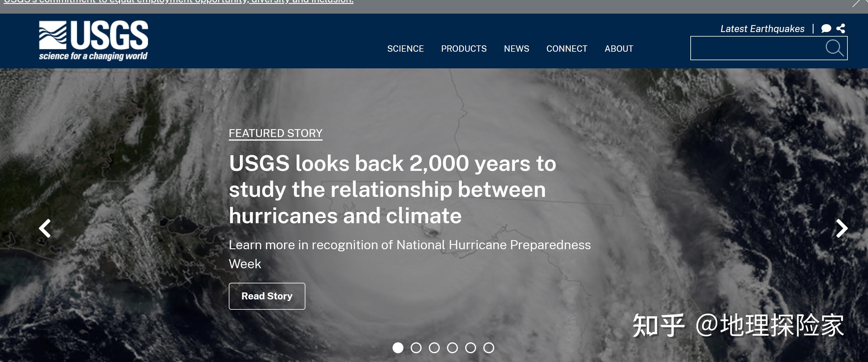868x362 pixels.
Task: Go to previous slide arrow
Action: click(45, 229)
